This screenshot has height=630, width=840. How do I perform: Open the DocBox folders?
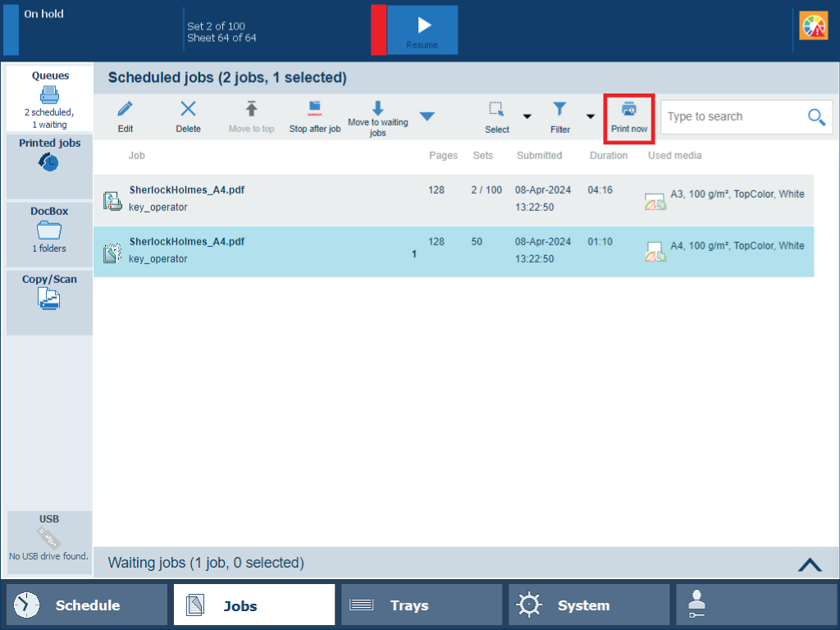click(49, 231)
